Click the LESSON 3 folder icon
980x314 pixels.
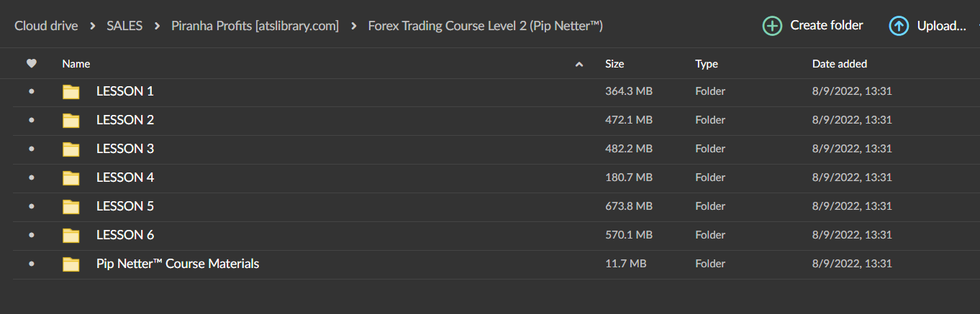[71, 149]
